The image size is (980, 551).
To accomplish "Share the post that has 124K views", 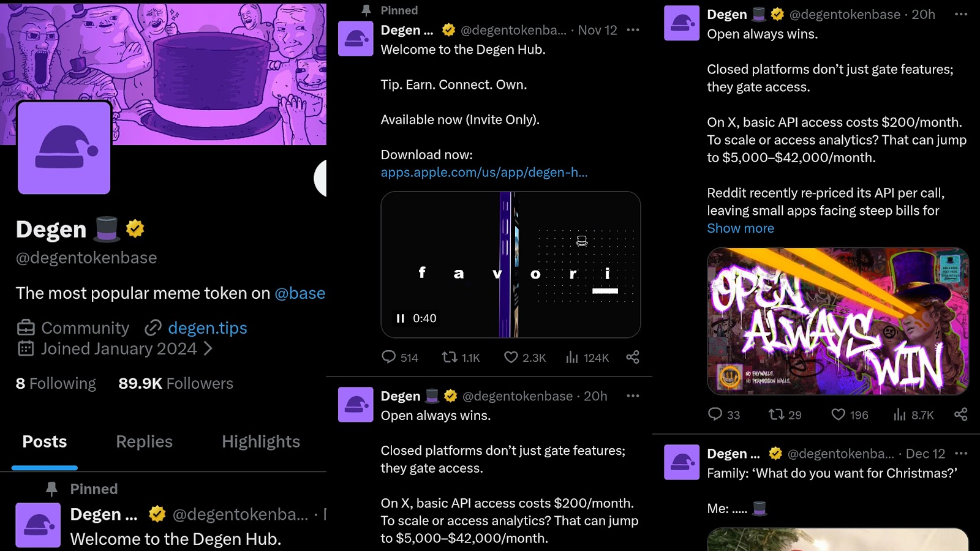I will (x=633, y=357).
